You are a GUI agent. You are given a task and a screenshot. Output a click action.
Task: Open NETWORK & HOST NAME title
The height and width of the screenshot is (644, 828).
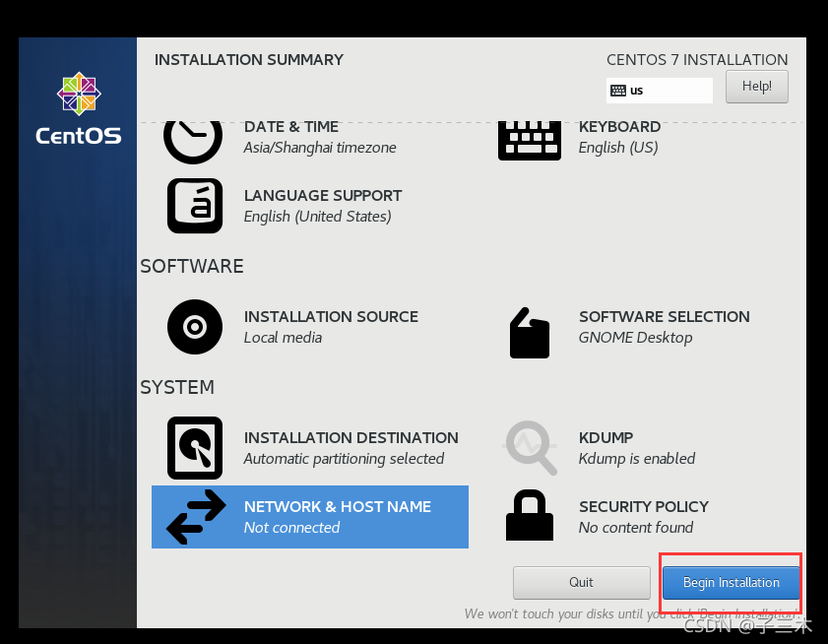[338, 507]
